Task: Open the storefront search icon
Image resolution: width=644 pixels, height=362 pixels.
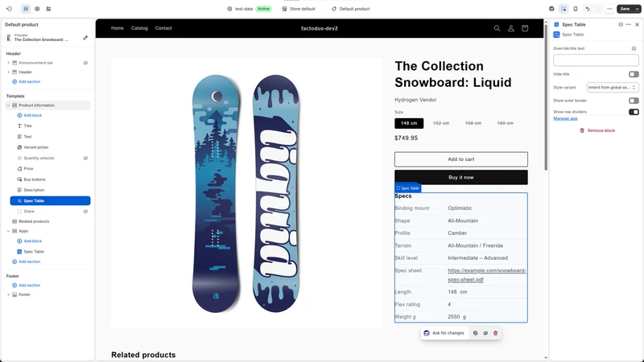Action: (x=497, y=28)
